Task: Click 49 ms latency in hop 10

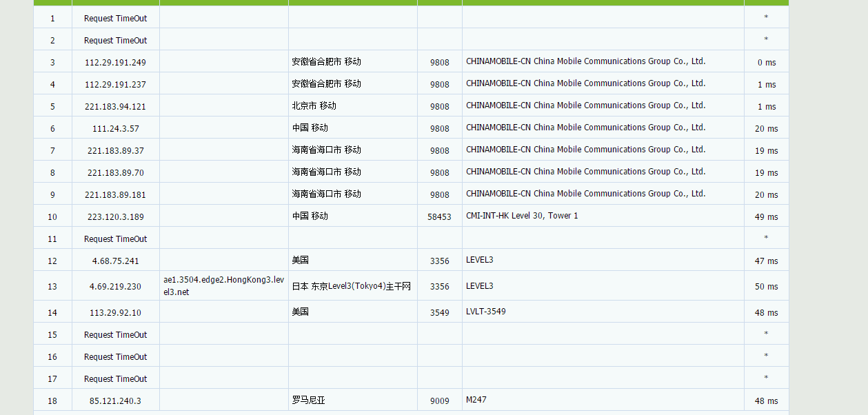Action: coord(766,216)
